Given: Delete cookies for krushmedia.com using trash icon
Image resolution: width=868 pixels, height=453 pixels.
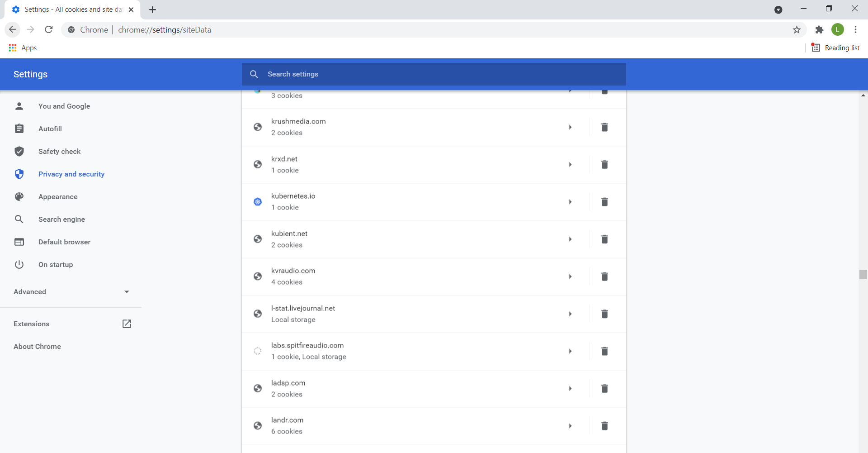Looking at the screenshot, I should tap(604, 127).
